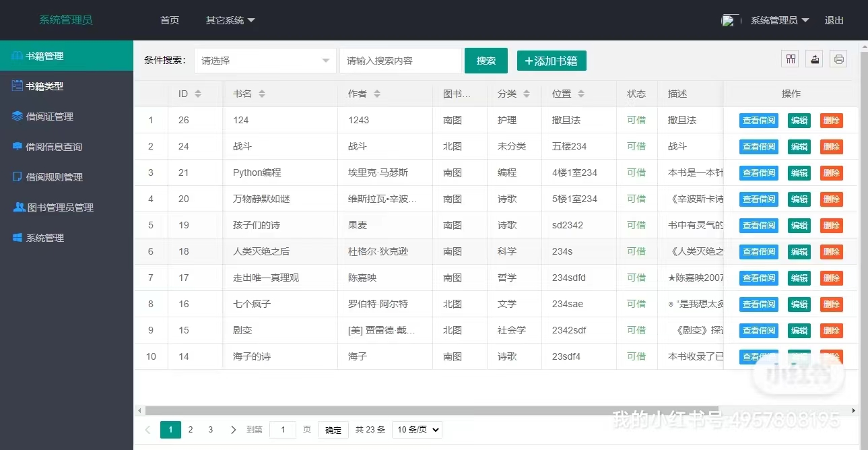
Task: Click the 图书管理员管理 people icon
Action: [x=19, y=207]
